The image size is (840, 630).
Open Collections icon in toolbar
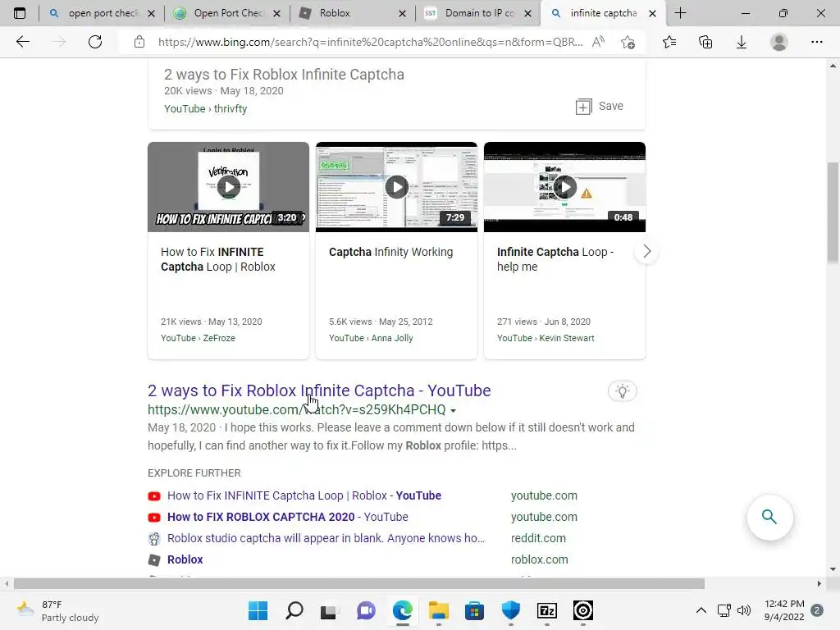(x=705, y=42)
